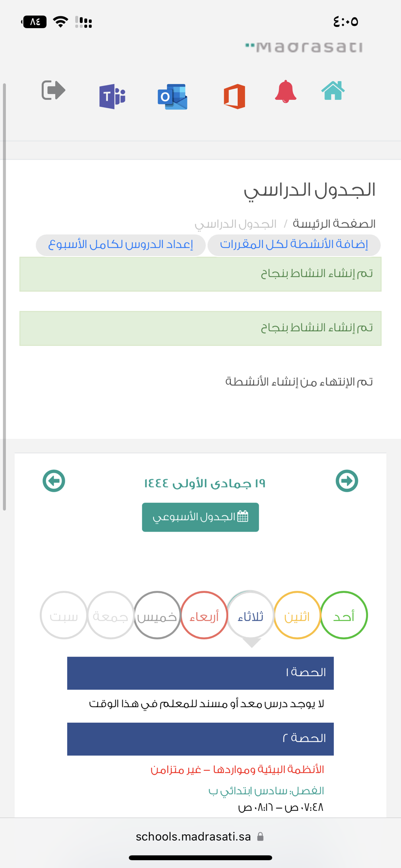The width and height of the screenshot is (401, 868).
Task: Open the home page icon
Action: coord(333,91)
